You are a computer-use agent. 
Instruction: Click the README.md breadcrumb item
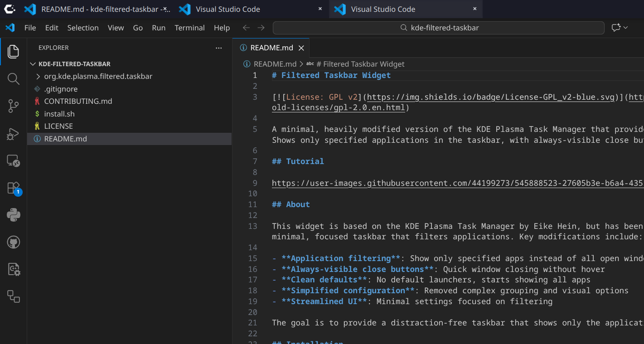(275, 64)
